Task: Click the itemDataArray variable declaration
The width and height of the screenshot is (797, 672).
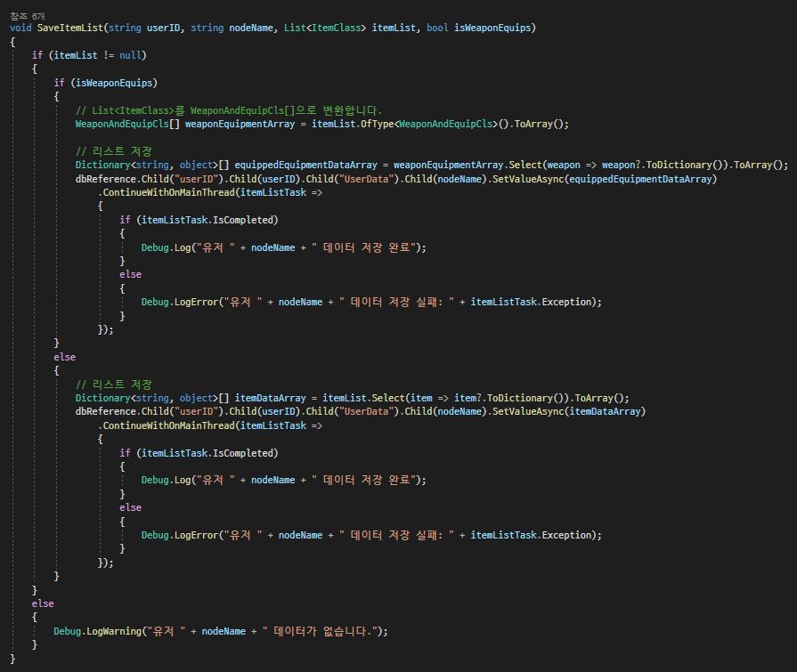Action: pos(271,398)
